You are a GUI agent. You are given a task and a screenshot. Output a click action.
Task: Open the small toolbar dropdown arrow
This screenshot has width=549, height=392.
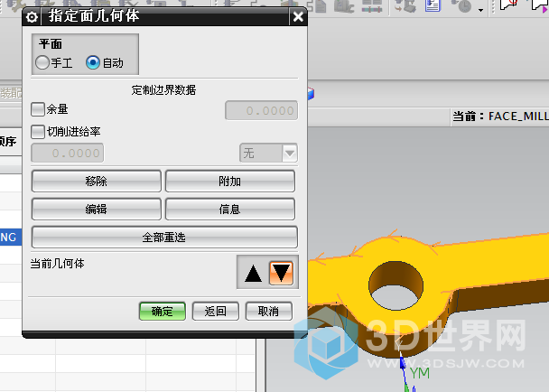pyautogui.click(x=481, y=10)
